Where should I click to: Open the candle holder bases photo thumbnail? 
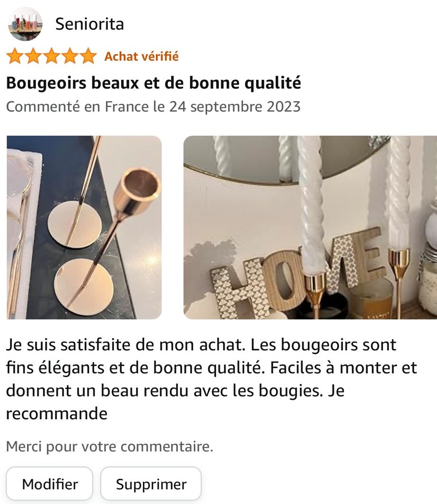click(84, 227)
